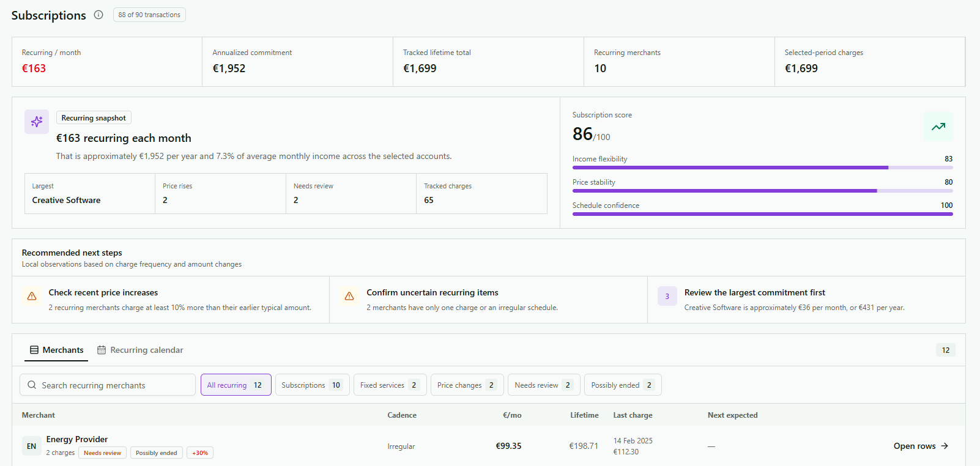Select the Fixed services filter chip

click(390, 385)
